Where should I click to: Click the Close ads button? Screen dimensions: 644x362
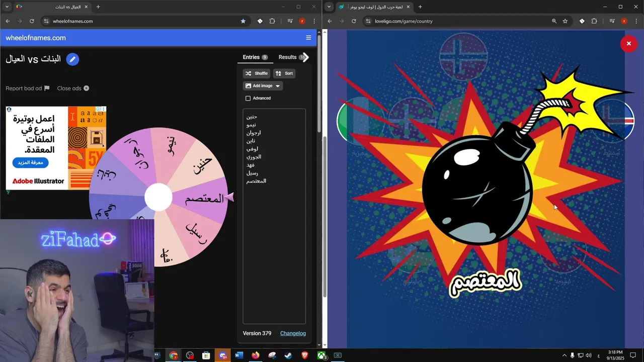pyautogui.click(x=73, y=88)
